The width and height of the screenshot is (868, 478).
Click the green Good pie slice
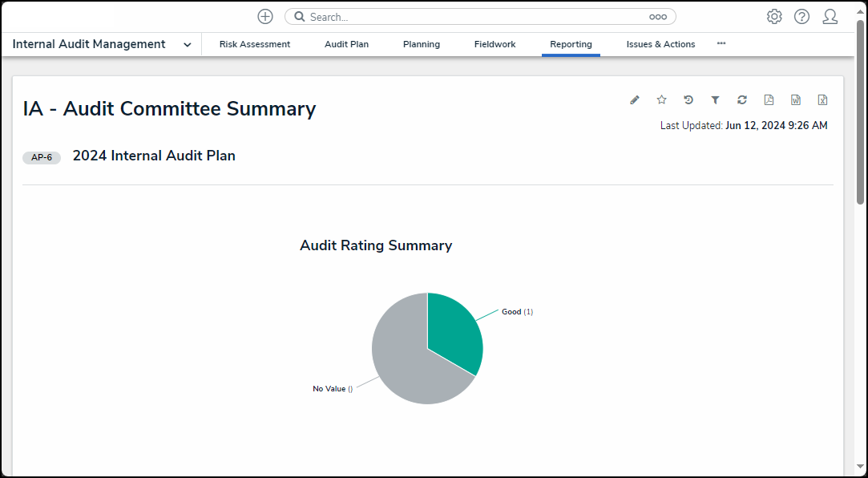(x=453, y=330)
